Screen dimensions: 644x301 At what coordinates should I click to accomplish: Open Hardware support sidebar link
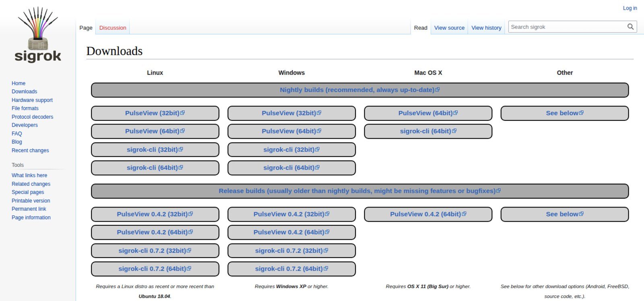tap(32, 100)
